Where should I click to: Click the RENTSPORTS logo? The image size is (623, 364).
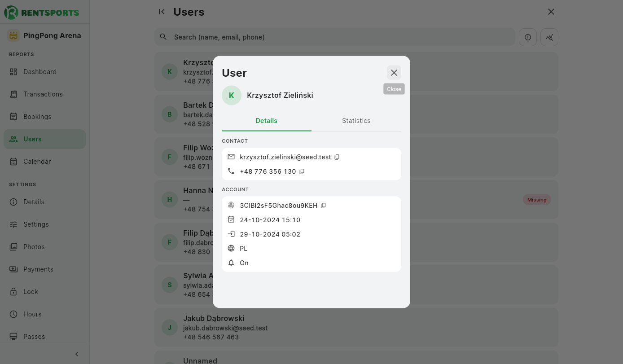[x=42, y=13]
